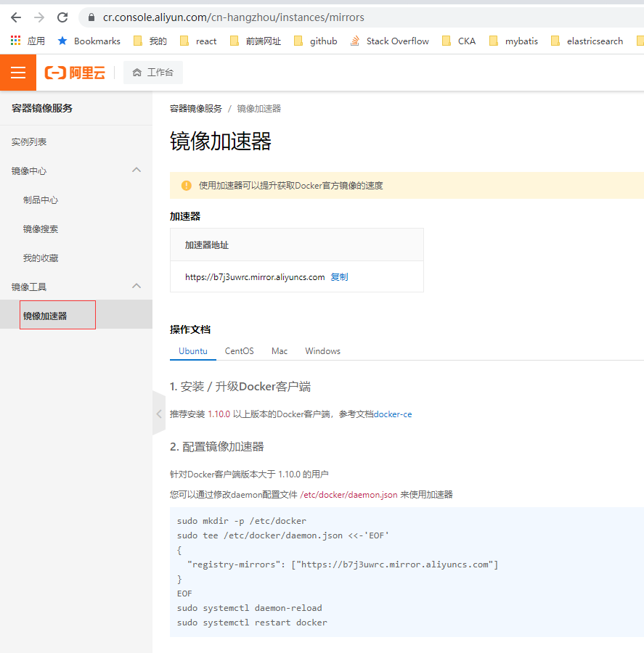The height and width of the screenshot is (653, 644).
Task: Switch to the CentOS tab
Action: [240, 351]
